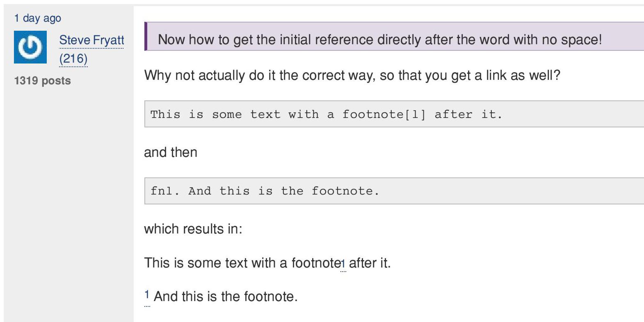Click the "which results in:" paragraph
This screenshot has height=322, width=644.
pos(193,229)
